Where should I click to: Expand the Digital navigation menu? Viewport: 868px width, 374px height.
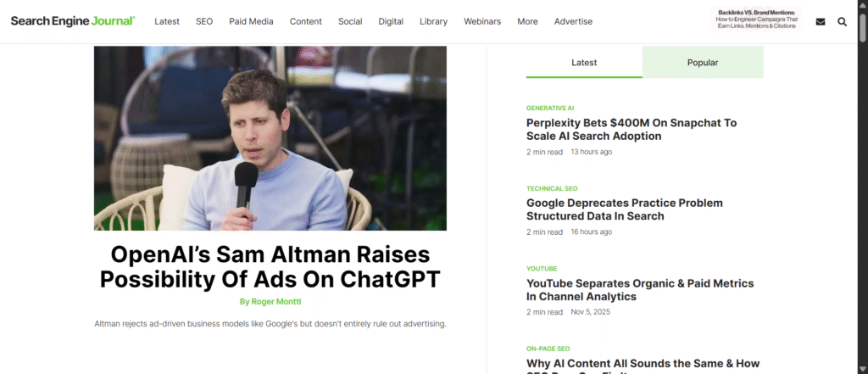click(391, 21)
